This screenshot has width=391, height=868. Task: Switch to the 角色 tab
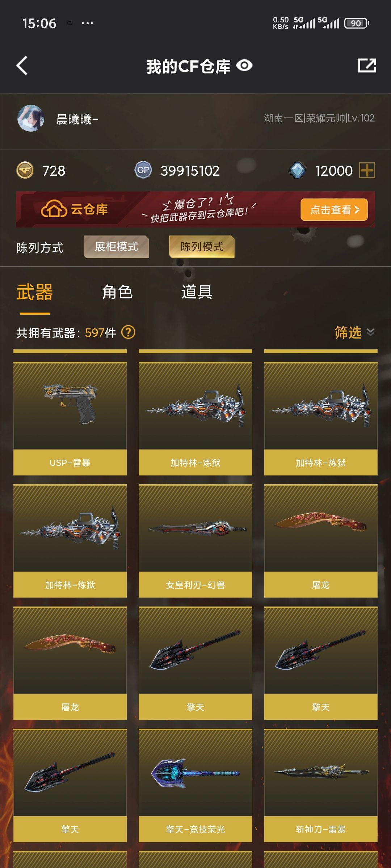click(x=117, y=292)
